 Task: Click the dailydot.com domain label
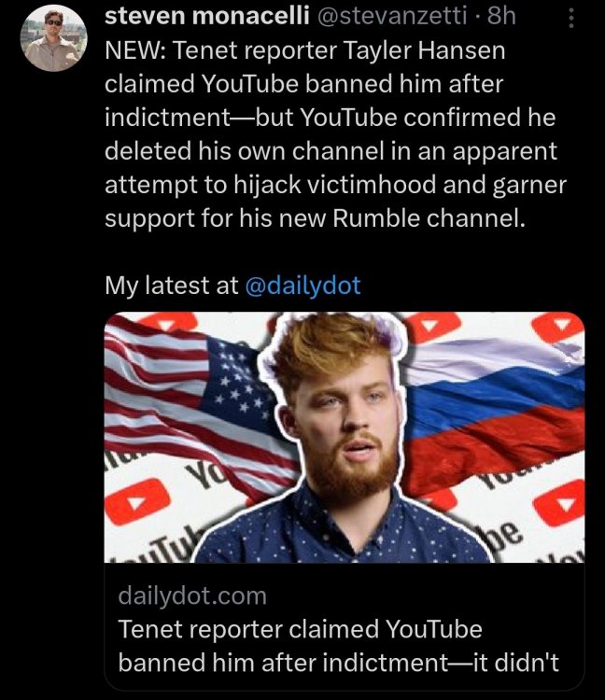(192, 595)
